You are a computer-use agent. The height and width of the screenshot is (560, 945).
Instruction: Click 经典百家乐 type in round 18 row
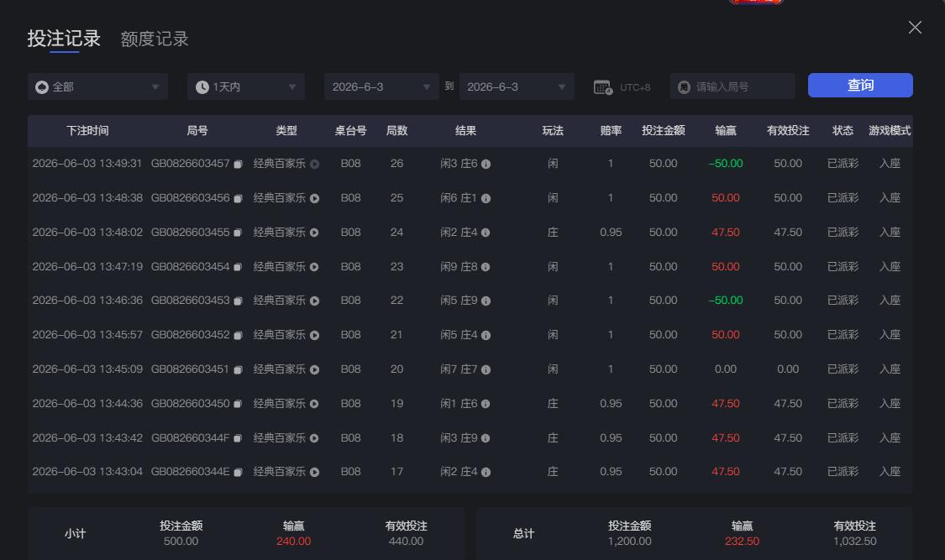(x=279, y=437)
